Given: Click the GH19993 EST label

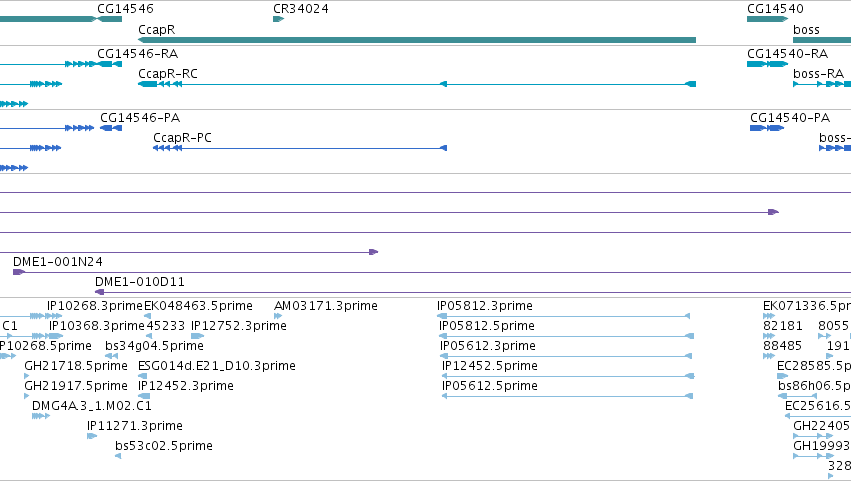Looking at the screenshot, I should click(x=822, y=446).
